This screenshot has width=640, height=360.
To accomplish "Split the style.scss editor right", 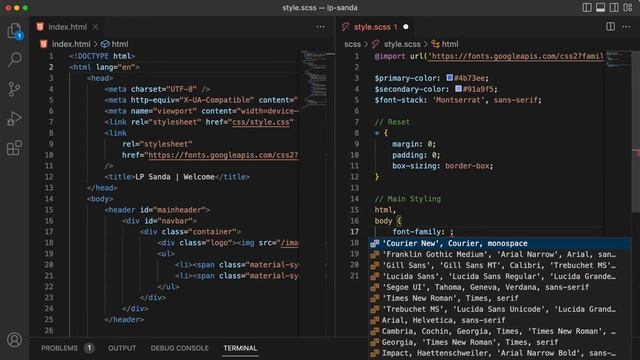I will point(611,27).
